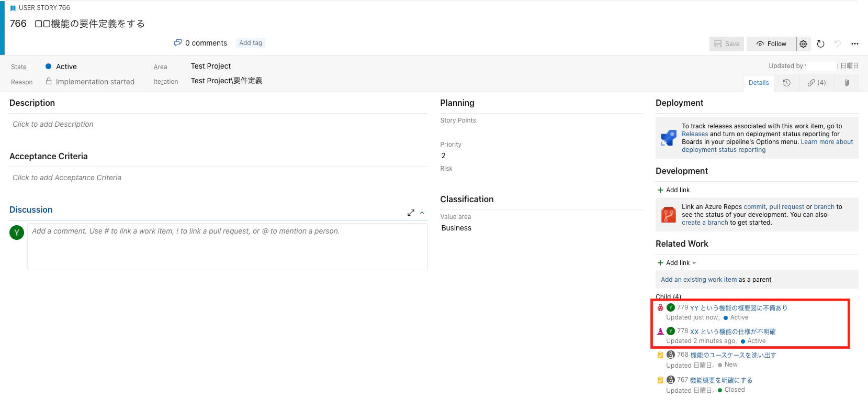Open the Links tab showing (4)

pyautogui.click(x=817, y=83)
